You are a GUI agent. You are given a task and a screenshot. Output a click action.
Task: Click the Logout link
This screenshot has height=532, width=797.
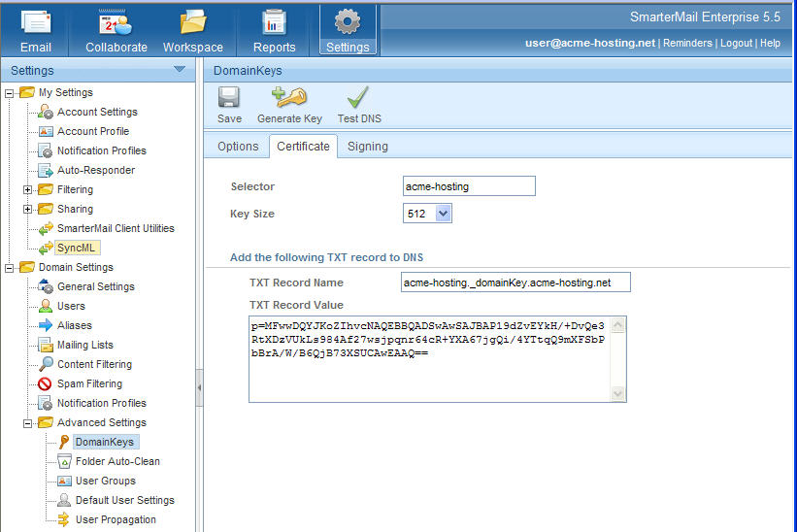click(736, 43)
